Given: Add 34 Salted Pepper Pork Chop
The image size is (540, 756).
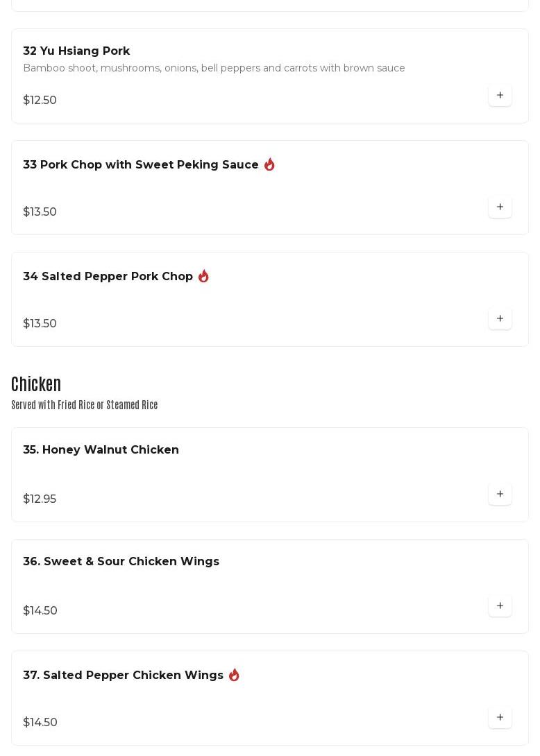Looking at the screenshot, I should (500, 319).
